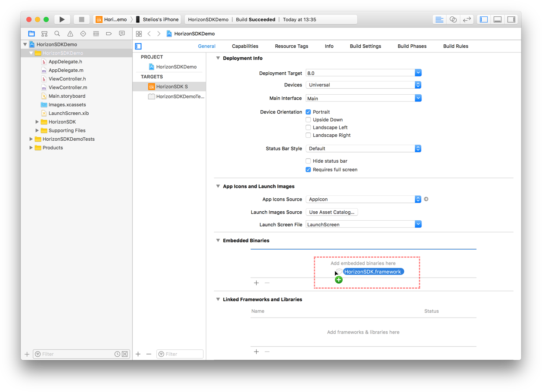The image size is (542, 392).
Task: Add linked framework with plus button
Action: coord(257,352)
